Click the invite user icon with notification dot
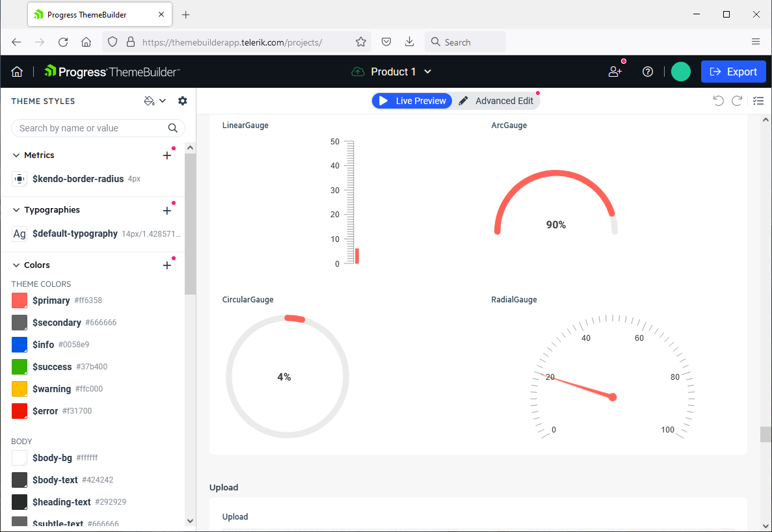772x532 pixels. pos(615,72)
